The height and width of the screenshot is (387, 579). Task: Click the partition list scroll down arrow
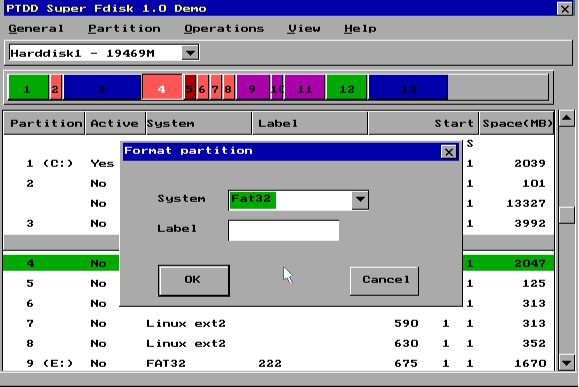(x=566, y=362)
